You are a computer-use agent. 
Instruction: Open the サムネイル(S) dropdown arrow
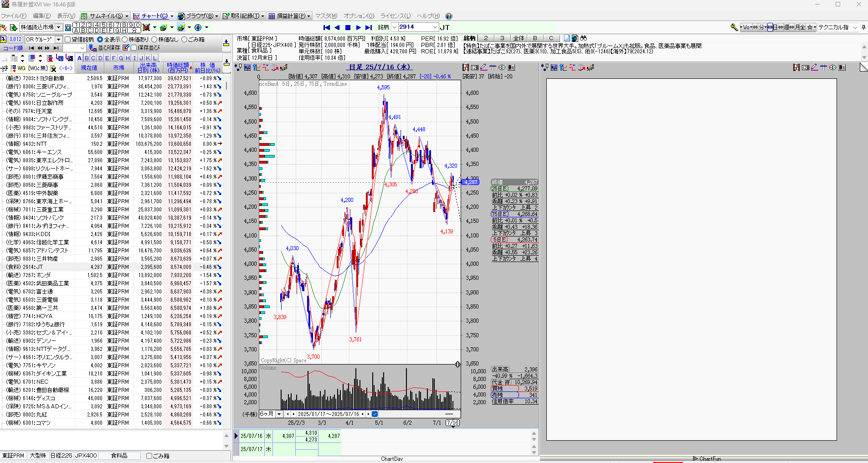point(127,16)
